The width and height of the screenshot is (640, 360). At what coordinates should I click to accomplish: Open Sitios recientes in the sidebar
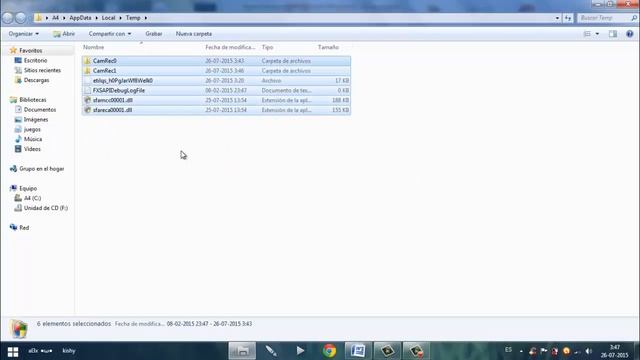click(x=42, y=70)
